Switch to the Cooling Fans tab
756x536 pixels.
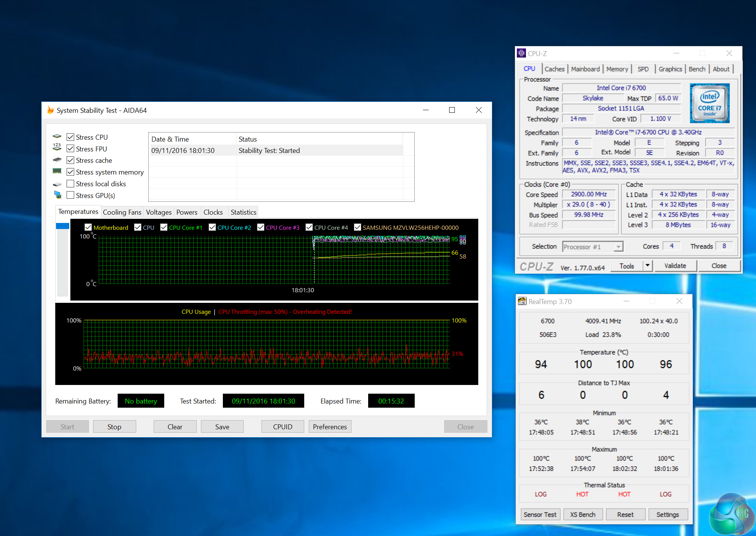click(x=122, y=212)
